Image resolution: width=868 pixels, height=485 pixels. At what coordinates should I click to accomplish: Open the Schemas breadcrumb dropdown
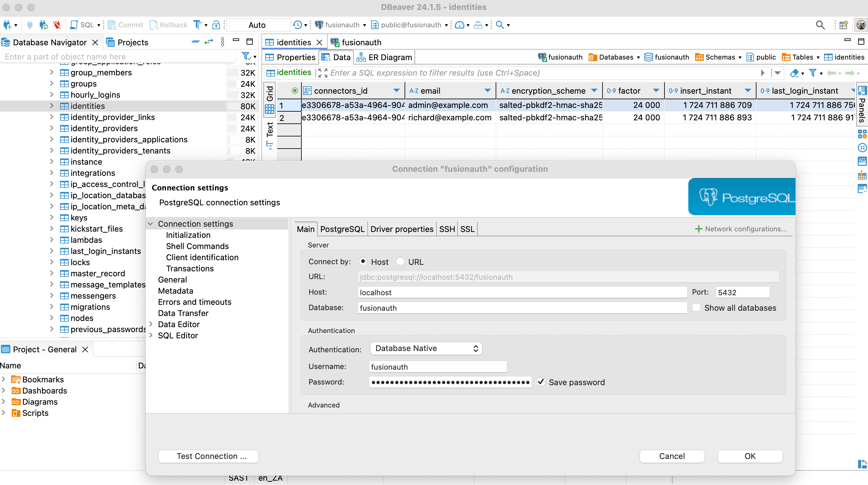(739, 57)
